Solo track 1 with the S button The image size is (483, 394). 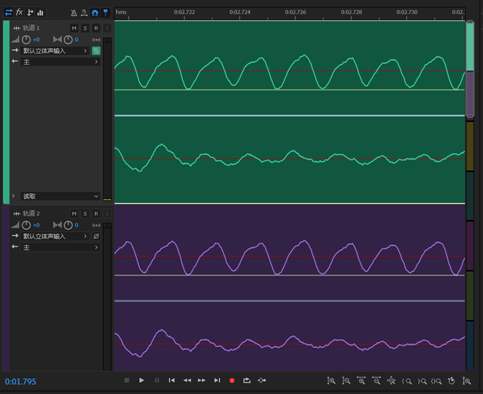tap(85, 28)
